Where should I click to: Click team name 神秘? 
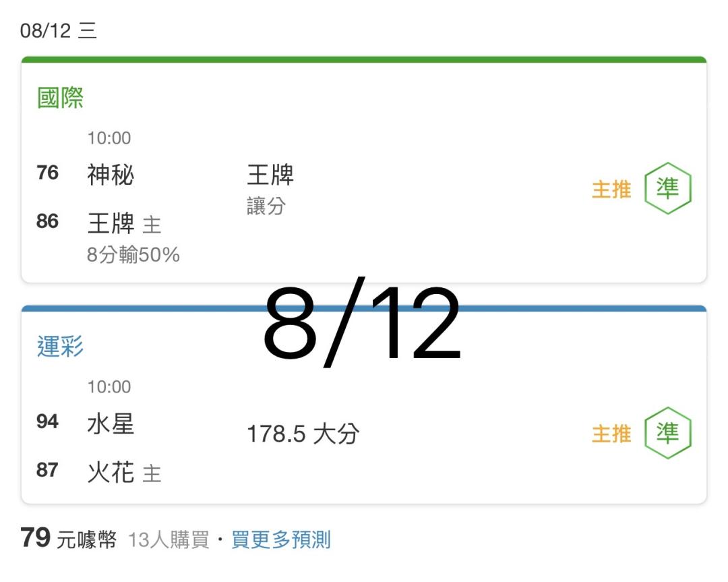tap(111, 175)
